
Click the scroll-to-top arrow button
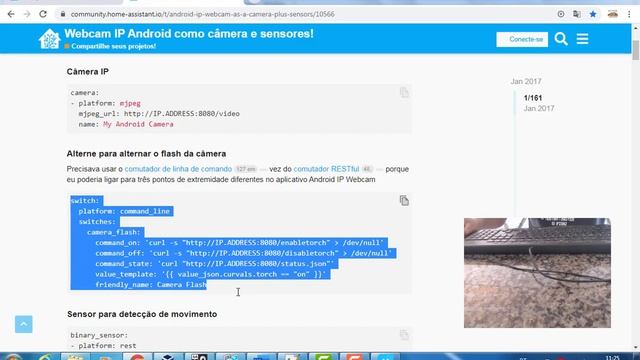pyautogui.click(x=24, y=324)
